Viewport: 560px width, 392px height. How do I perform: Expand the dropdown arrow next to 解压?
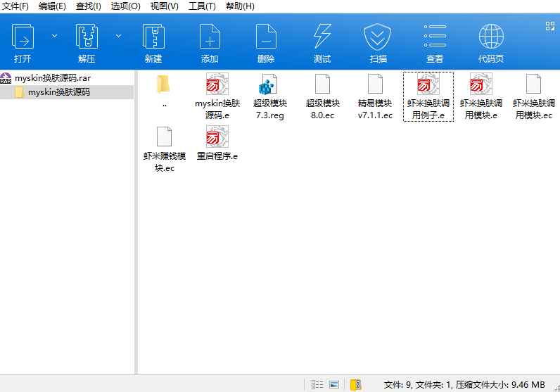118,36
